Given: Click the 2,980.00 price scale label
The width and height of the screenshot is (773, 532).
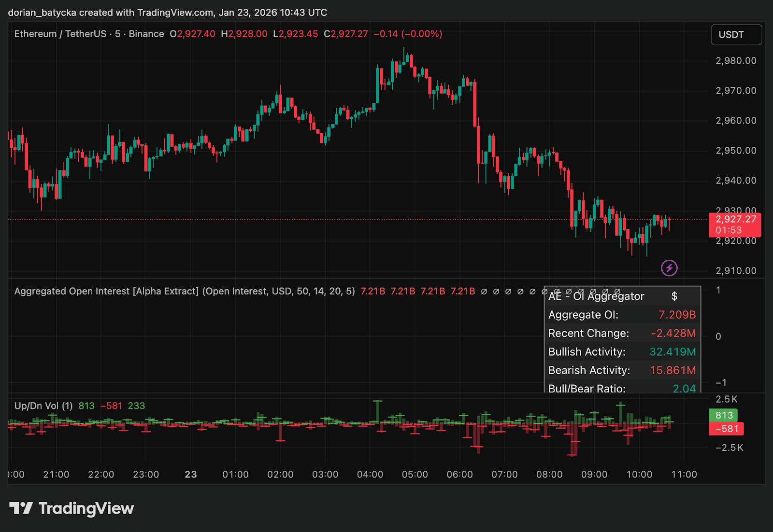Looking at the screenshot, I should (736, 61).
